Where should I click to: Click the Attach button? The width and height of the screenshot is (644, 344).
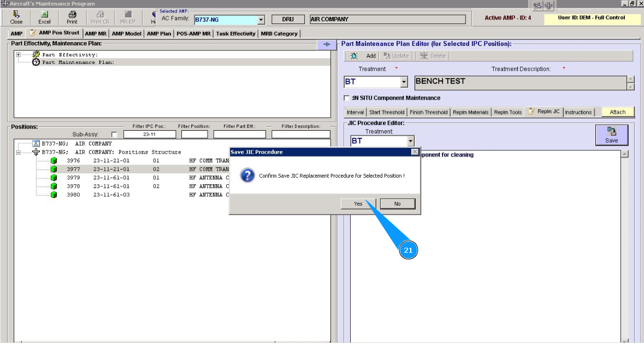(618, 112)
